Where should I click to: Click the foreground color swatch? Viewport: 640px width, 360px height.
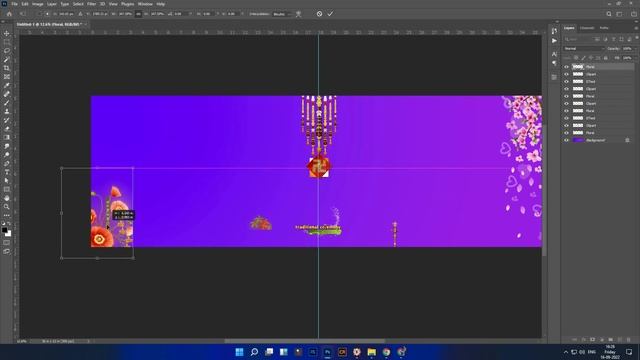click(4, 230)
